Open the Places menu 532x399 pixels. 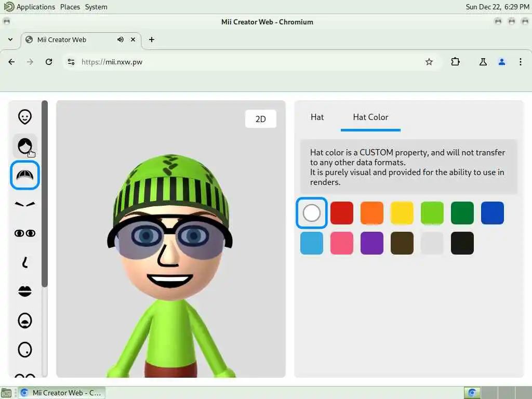pyautogui.click(x=70, y=7)
